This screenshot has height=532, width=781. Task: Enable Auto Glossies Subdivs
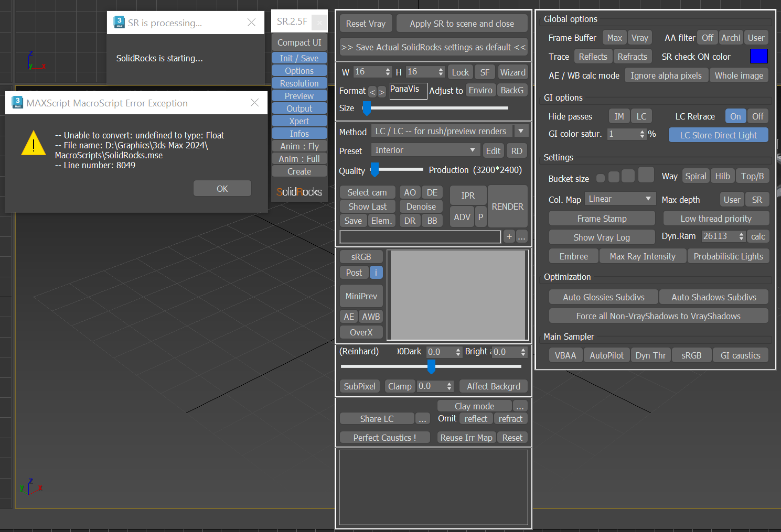click(604, 297)
